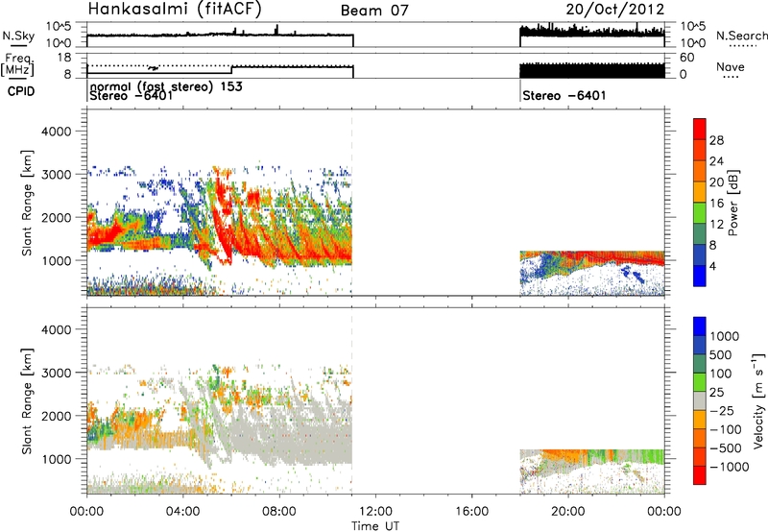Image resolution: width=768 pixels, height=532 pixels.
Task: Click the N.Search legend label
Action: point(742,36)
